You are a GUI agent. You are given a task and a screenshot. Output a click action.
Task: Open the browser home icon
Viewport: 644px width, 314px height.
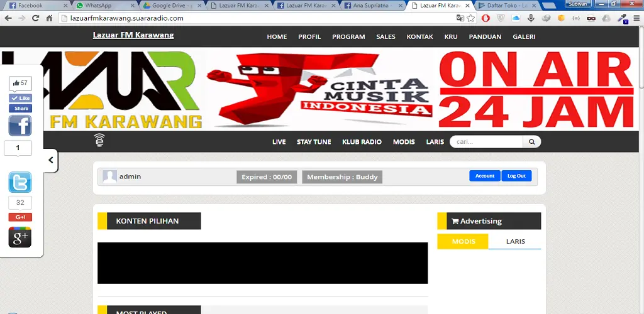[49, 18]
